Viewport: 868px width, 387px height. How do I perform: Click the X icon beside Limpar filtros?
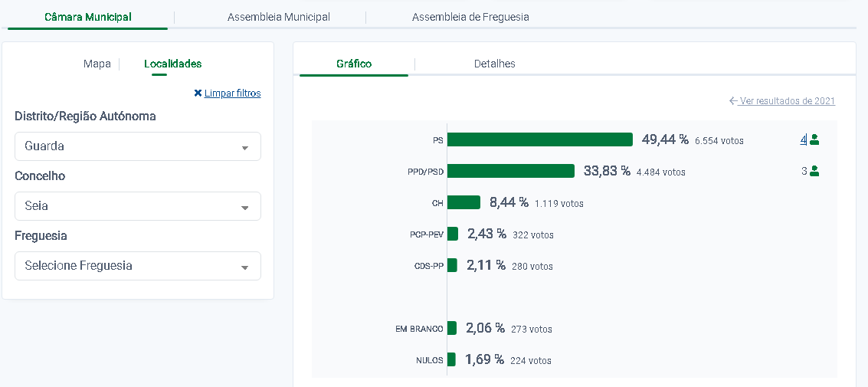tap(198, 93)
